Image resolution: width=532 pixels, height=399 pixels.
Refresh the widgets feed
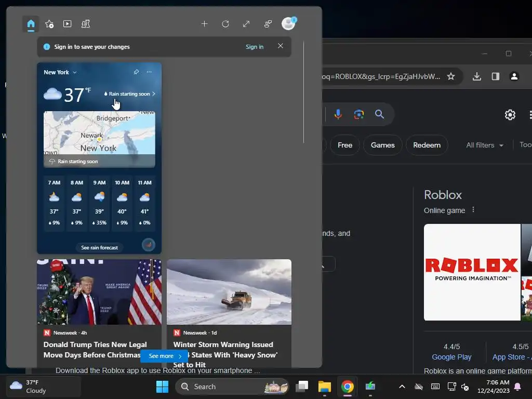click(225, 24)
